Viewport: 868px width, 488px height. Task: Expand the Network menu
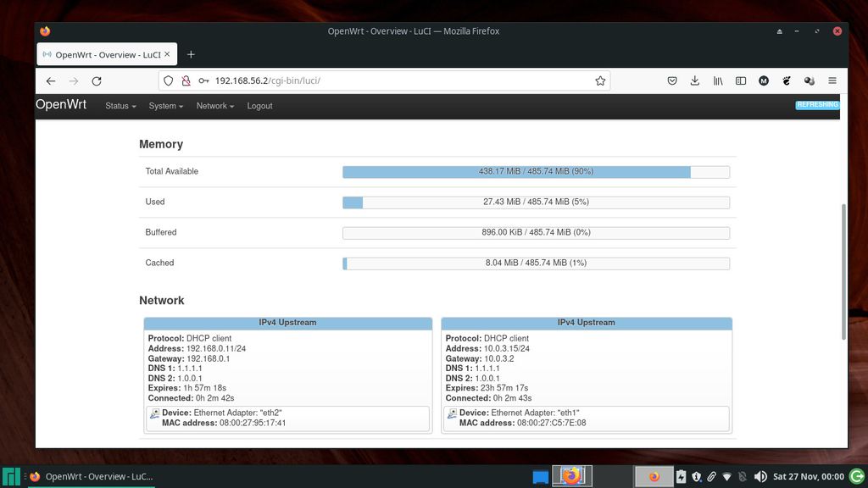(x=214, y=106)
